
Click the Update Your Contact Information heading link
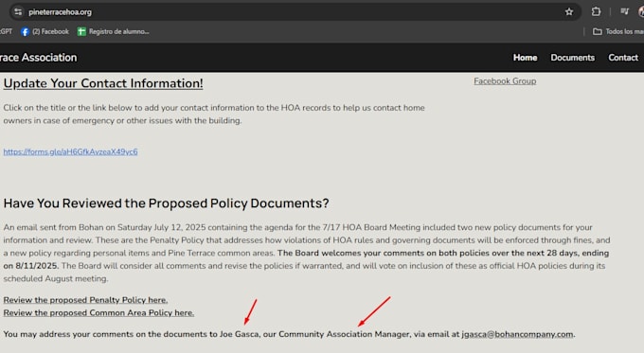[x=103, y=83]
